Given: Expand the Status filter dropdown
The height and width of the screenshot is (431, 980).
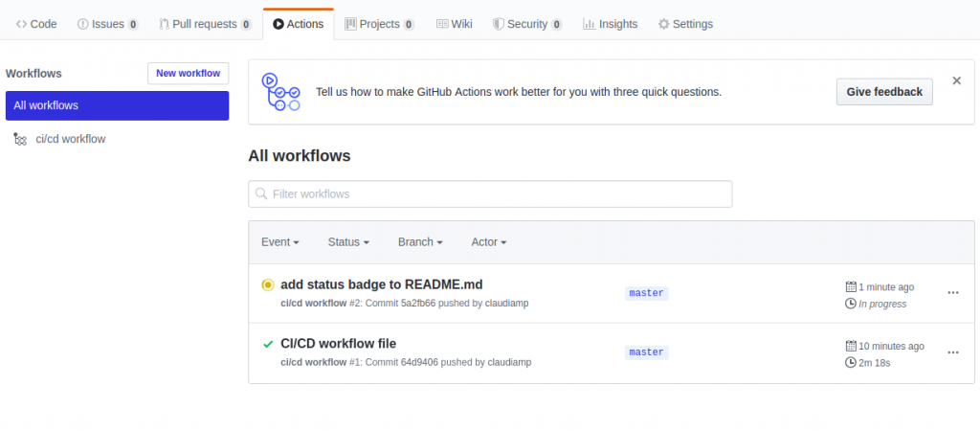Looking at the screenshot, I should 348,242.
